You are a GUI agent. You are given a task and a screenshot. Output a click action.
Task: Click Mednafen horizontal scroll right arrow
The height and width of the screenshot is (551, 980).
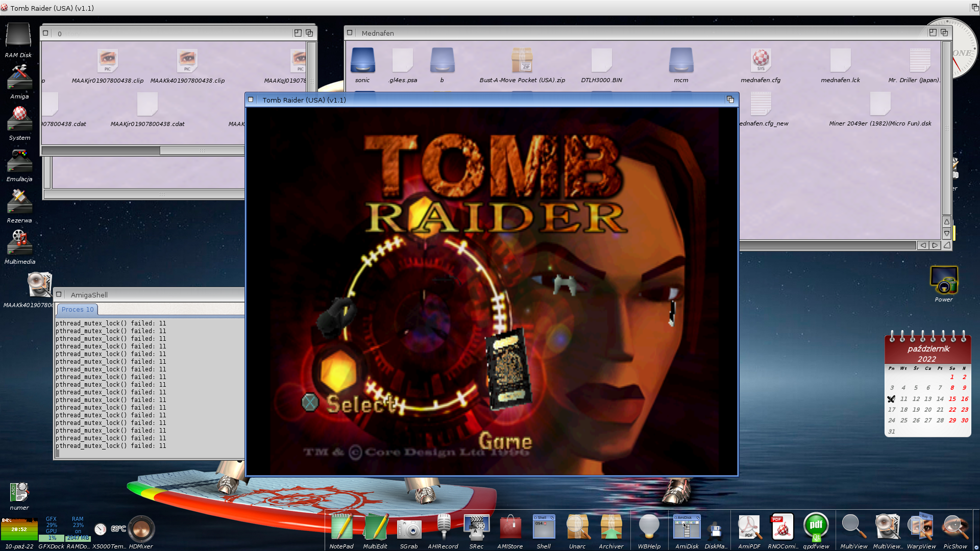(935, 245)
